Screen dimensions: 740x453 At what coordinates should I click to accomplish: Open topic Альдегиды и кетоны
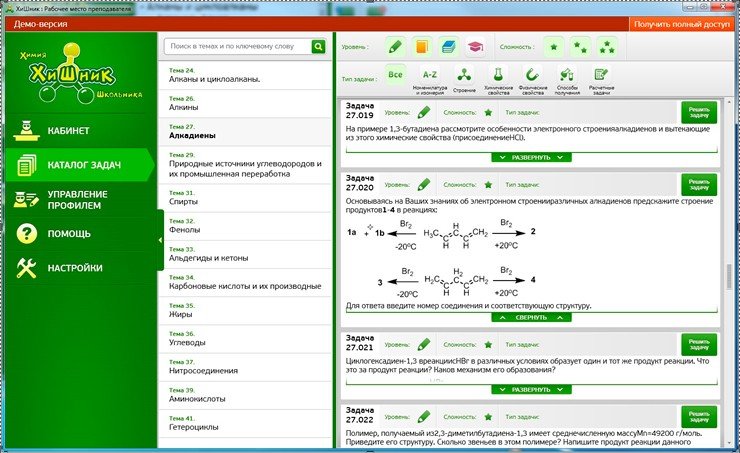[x=245, y=254]
